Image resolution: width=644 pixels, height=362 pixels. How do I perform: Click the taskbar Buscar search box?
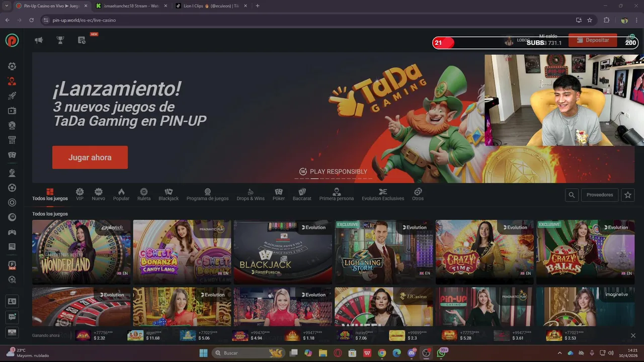[249, 353]
